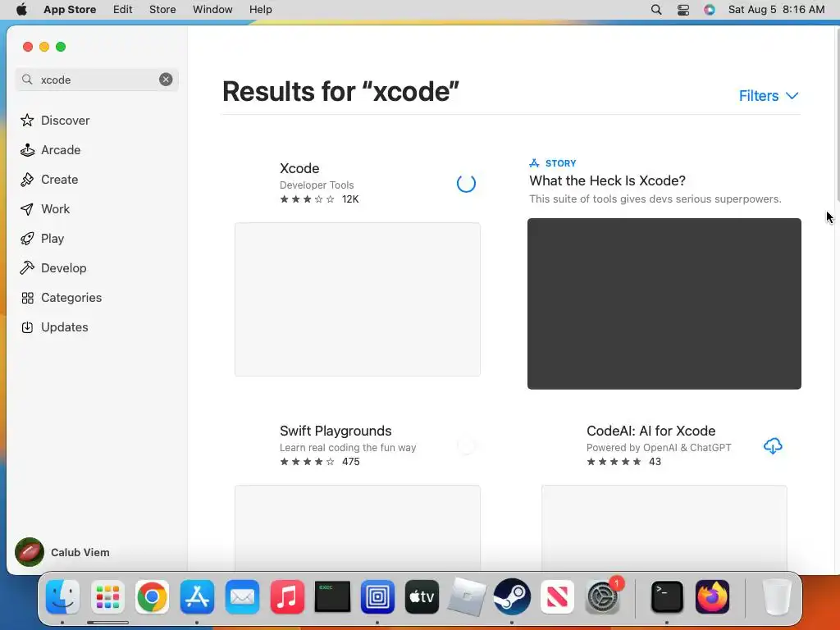Screen dimensions: 840x630
Task: Open the Create section
Action: point(49,180)
